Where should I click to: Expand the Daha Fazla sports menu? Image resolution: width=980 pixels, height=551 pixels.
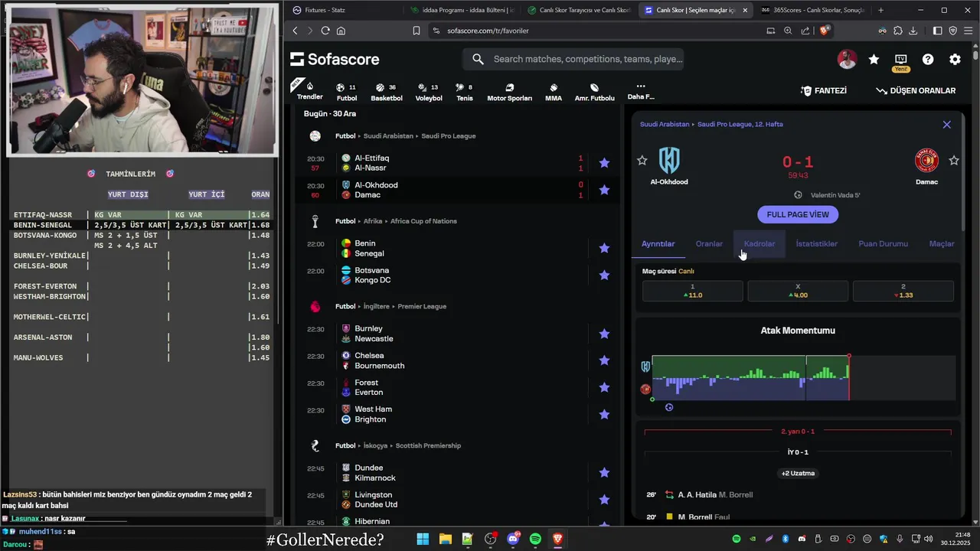(x=641, y=92)
